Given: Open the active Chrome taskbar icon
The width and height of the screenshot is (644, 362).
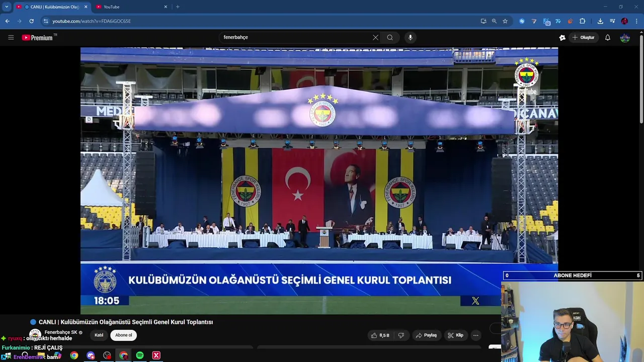Looking at the screenshot, I should (x=124, y=355).
